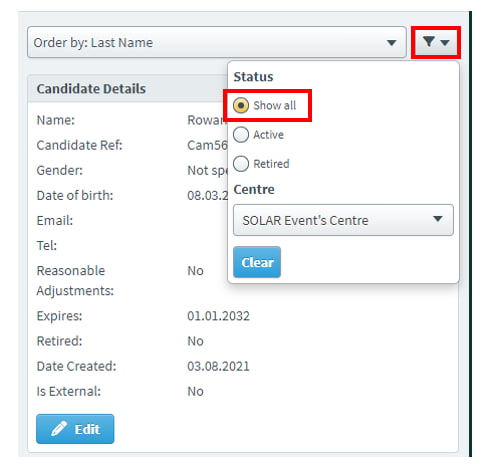Click the Order by dropdown arrow
The height and width of the screenshot is (469, 483).
pyautogui.click(x=391, y=43)
